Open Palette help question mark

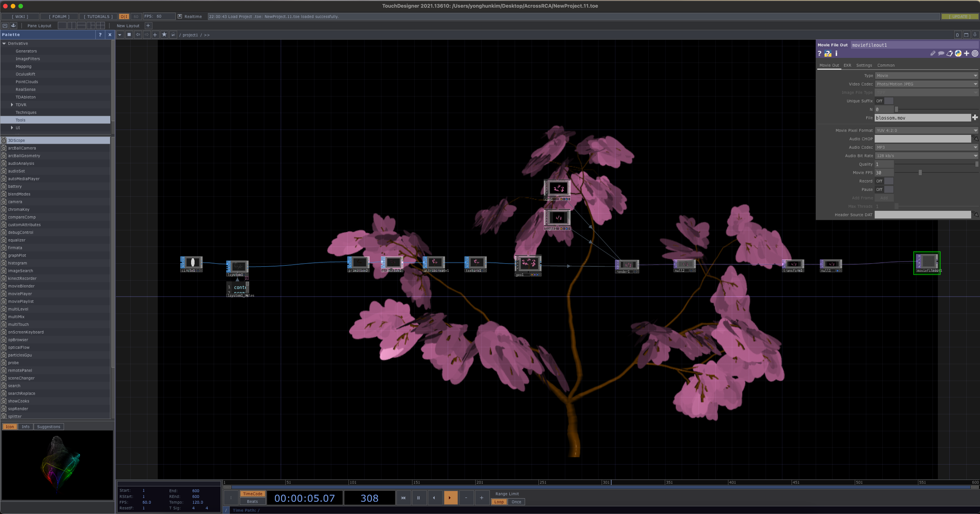click(x=100, y=35)
